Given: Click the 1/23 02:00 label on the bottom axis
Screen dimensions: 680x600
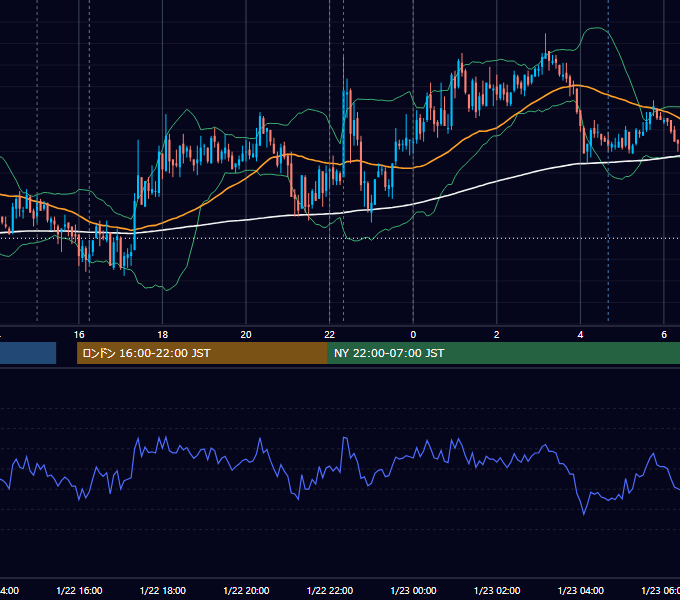Looking at the screenshot, I should (497, 590).
